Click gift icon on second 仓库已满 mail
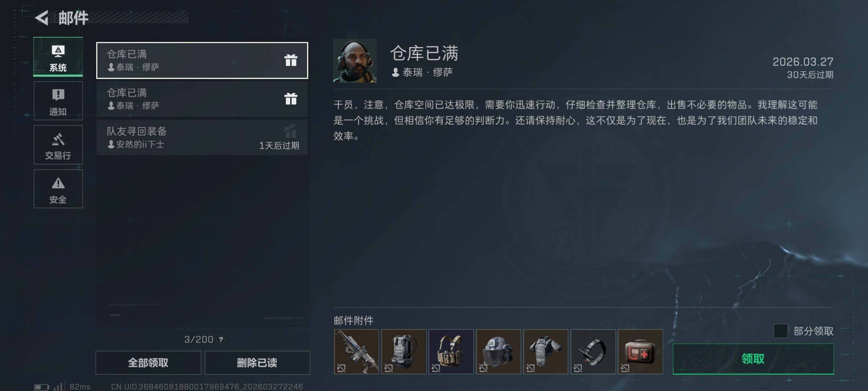Image resolution: width=868 pixels, height=391 pixels. click(290, 99)
